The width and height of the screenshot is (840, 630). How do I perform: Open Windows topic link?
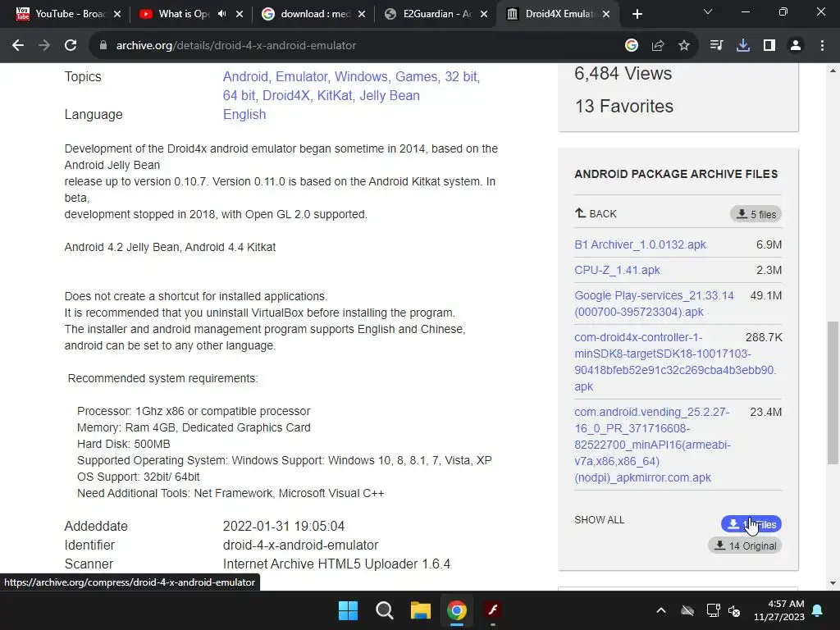click(361, 76)
